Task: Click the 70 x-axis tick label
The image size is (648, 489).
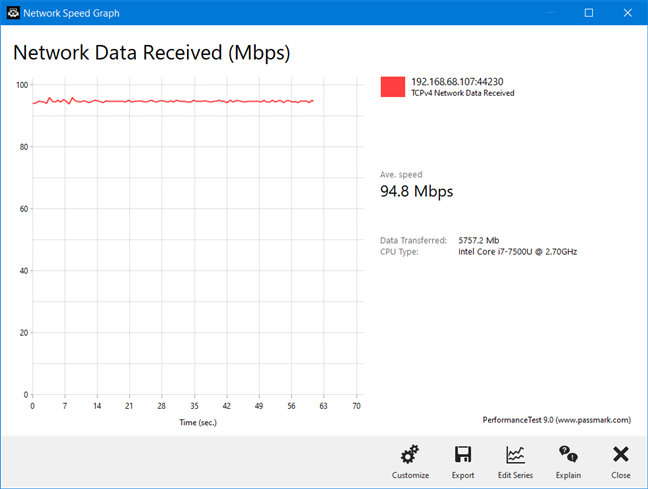Action: (x=356, y=406)
